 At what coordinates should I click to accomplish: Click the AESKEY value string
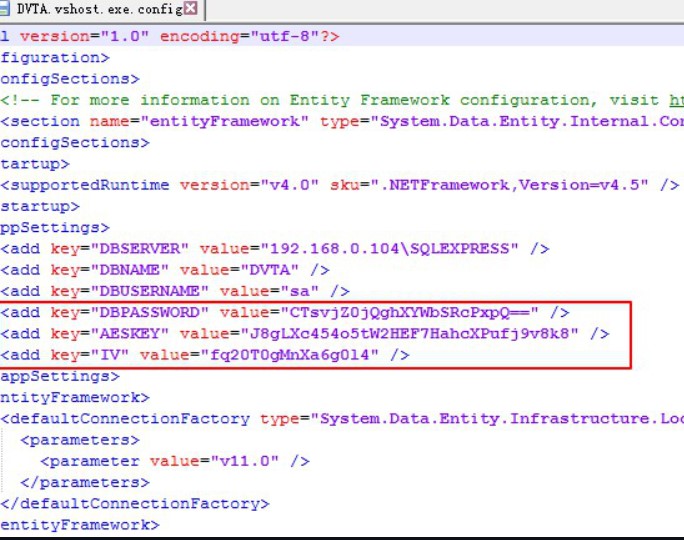pyautogui.click(x=409, y=334)
